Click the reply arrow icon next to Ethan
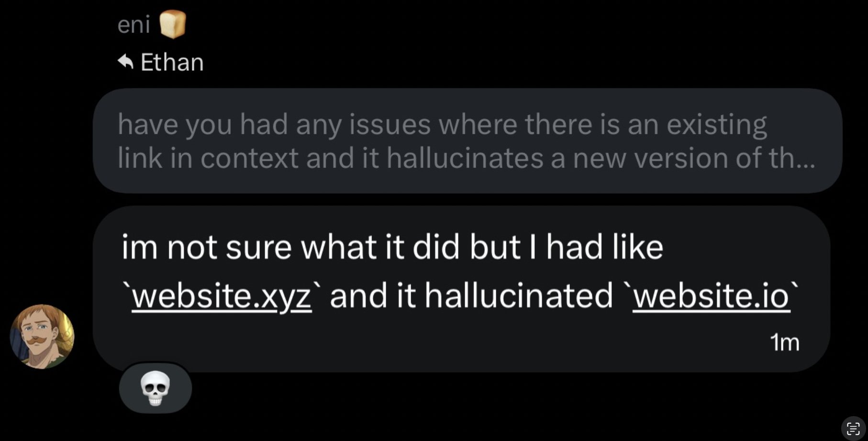This screenshot has height=441, width=868. [125, 62]
